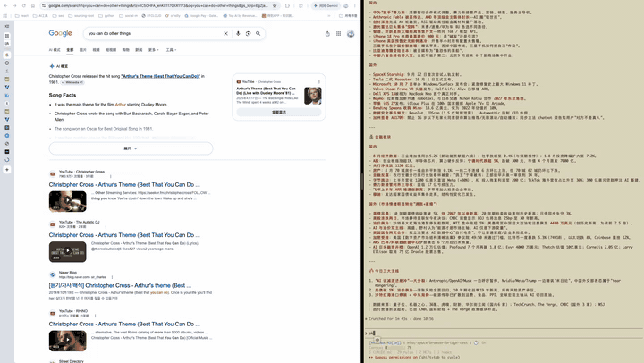The height and width of the screenshot is (363, 644).
Task: Click the AI 概览 sparkle heading
Action: pos(59,66)
